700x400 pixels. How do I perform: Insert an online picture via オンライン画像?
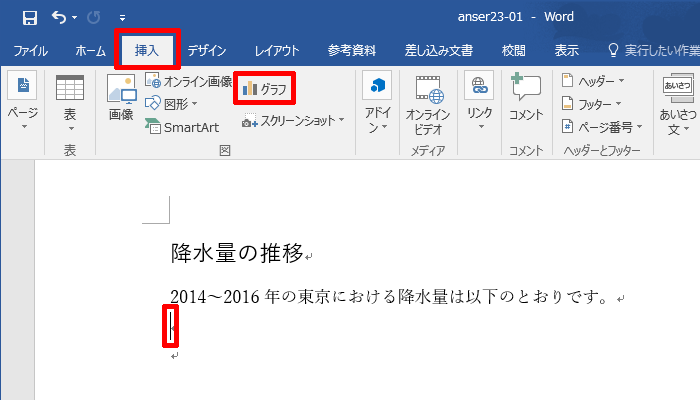pos(189,81)
